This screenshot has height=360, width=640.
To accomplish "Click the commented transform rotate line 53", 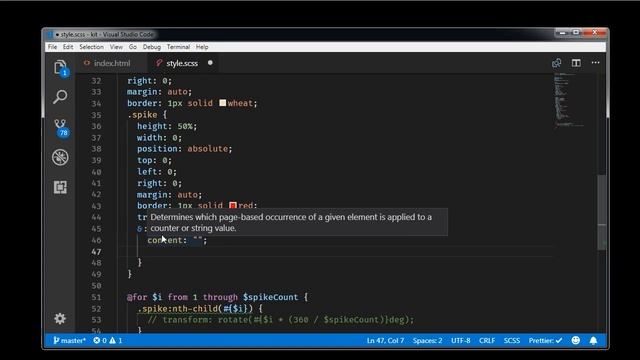I will [280, 320].
